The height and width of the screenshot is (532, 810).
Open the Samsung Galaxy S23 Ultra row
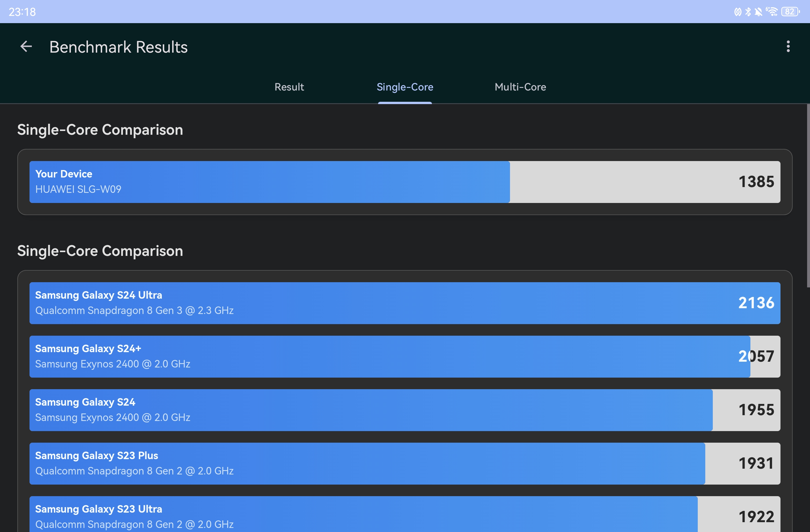405,515
